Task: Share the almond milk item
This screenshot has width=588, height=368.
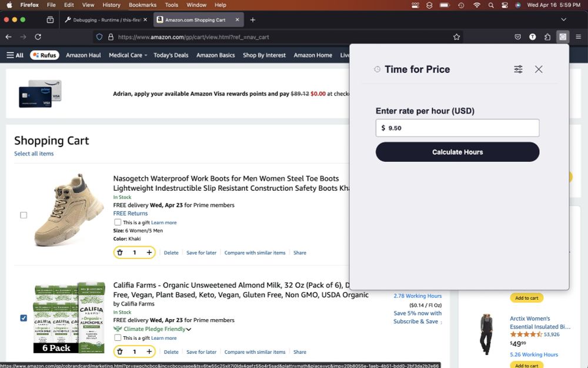Action: point(300,352)
